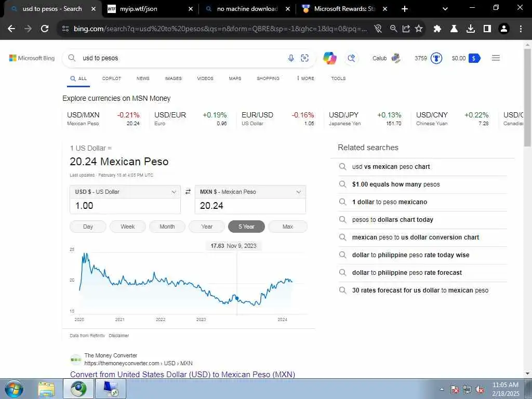View site information icon in address bar
Screen dimensions: 532x399
pyautogui.click(x=65, y=29)
